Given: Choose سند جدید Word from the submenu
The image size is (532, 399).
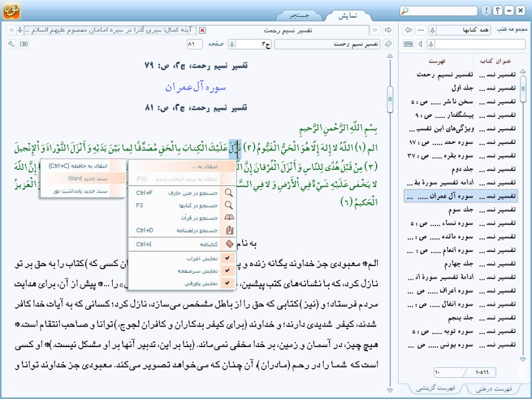Looking at the screenshot, I should click(x=83, y=178).
